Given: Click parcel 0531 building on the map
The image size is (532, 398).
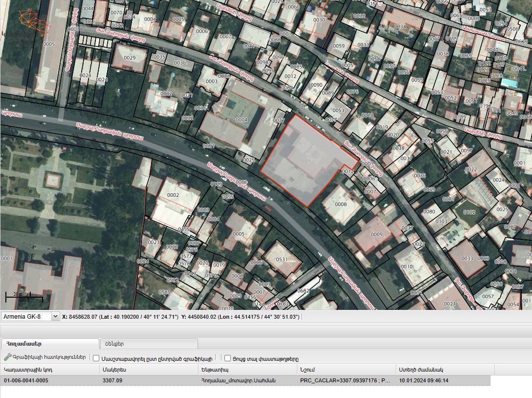Looking at the screenshot, I should point(282,259).
